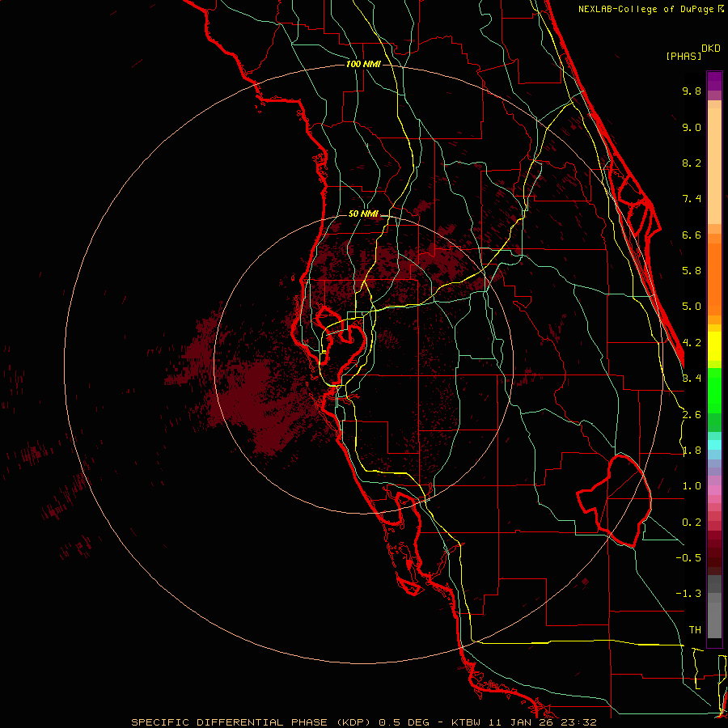Viewport: 728px width, 728px height.
Task: Click the Lake Okeechobee red outline
Action: [x=614, y=501]
